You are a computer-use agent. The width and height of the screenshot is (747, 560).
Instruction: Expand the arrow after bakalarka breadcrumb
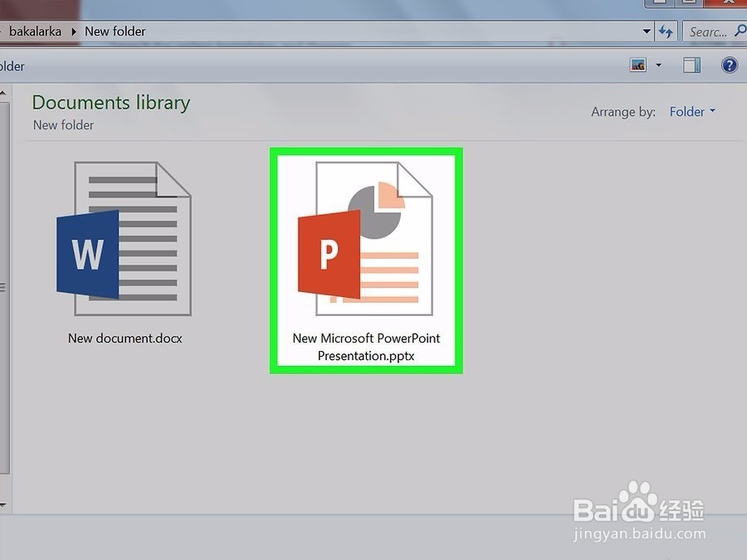[74, 32]
